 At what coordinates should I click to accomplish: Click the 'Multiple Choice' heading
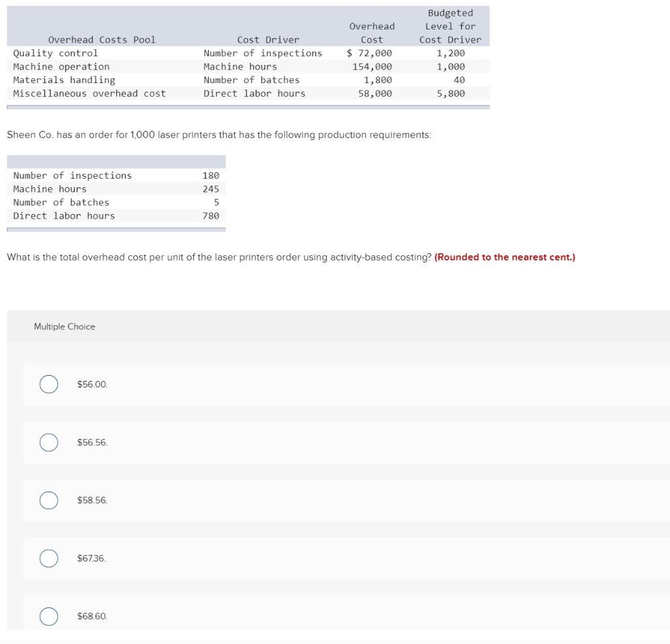[65, 327]
